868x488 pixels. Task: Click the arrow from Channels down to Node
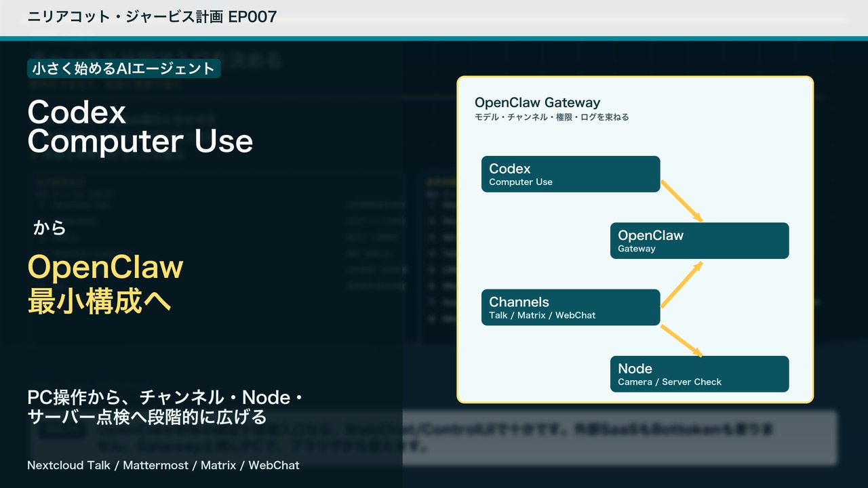[682, 340]
